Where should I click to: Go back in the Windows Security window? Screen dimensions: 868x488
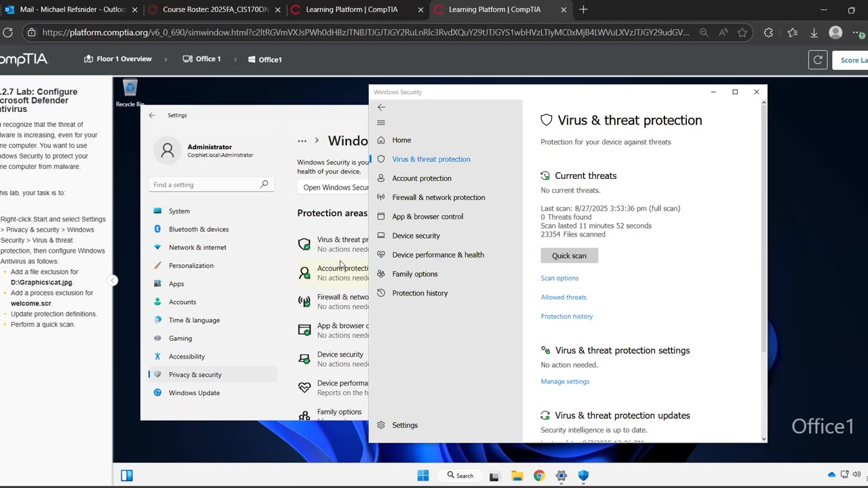pyautogui.click(x=381, y=107)
